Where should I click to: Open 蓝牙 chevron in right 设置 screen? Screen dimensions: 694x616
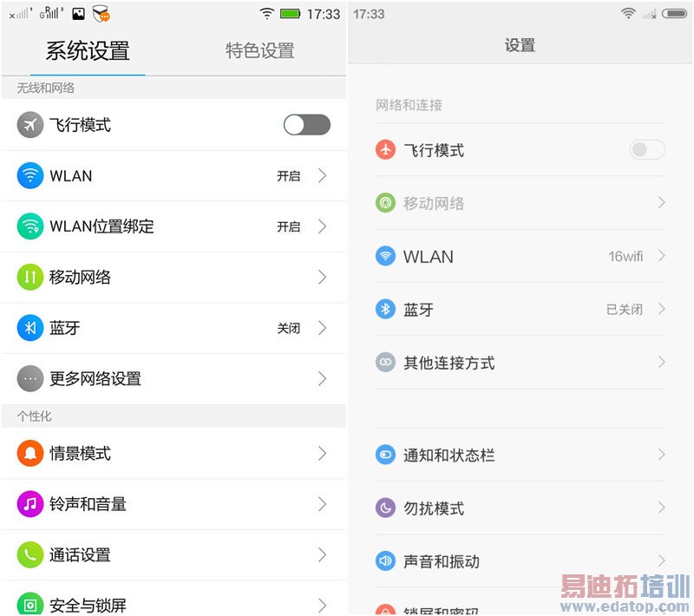click(x=662, y=309)
